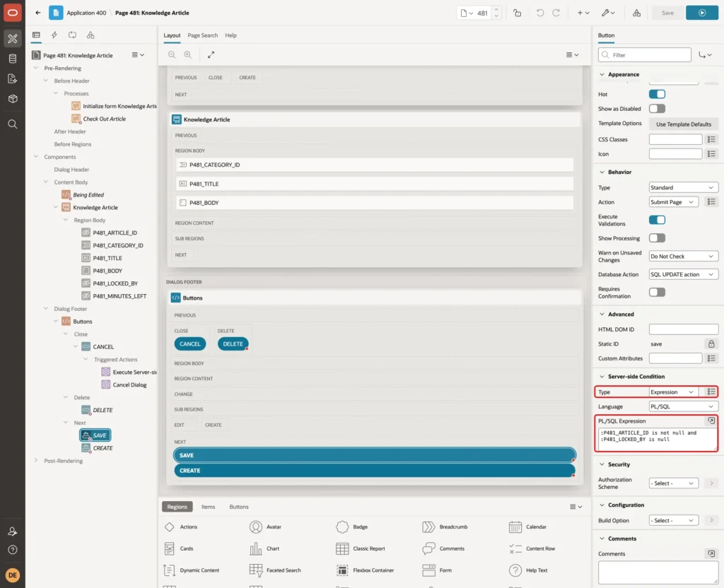Click Application 400 breadcrumb link
Image resolution: width=724 pixels, height=588 pixels.
point(86,13)
